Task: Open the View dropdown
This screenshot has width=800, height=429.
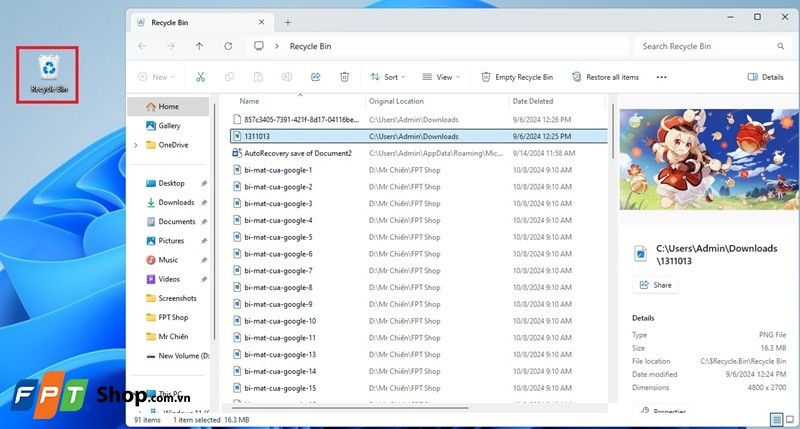Action: [441, 77]
